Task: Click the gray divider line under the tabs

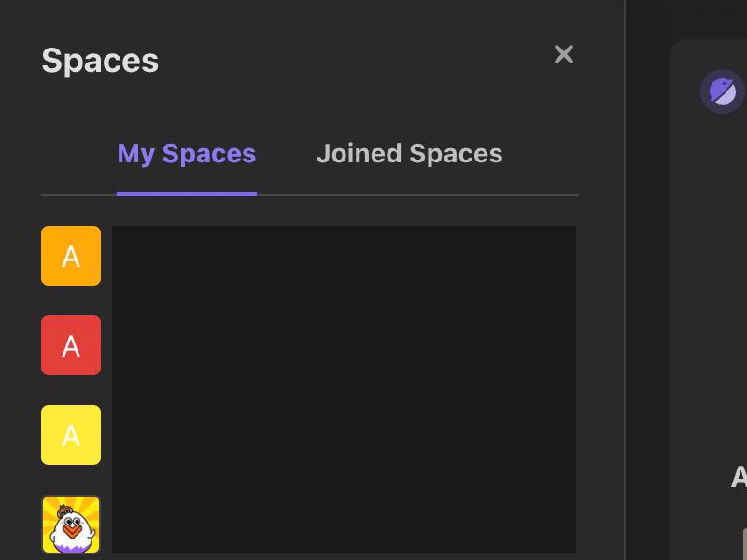Action: click(310, 195)
